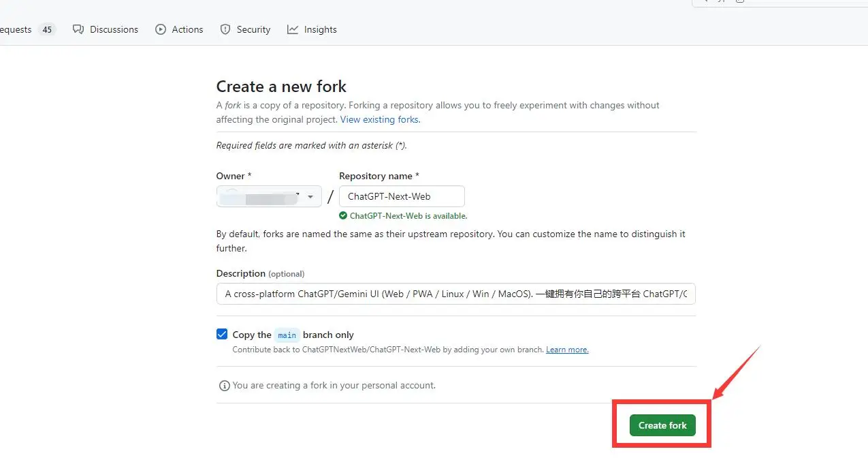
Task: Click the Actions play circle icon
Action: (161, 29)
